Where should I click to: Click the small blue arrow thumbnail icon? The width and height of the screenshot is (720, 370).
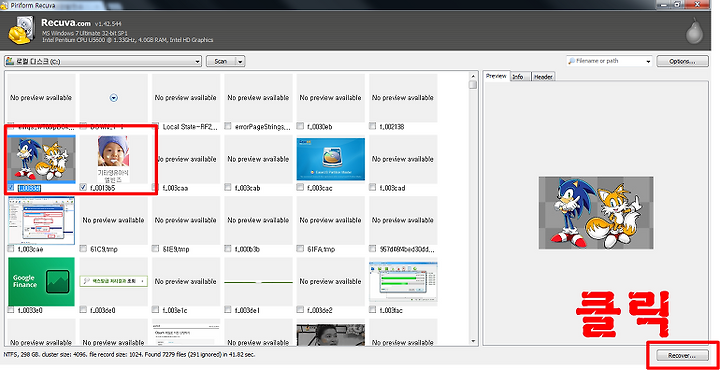pos(114,98)
